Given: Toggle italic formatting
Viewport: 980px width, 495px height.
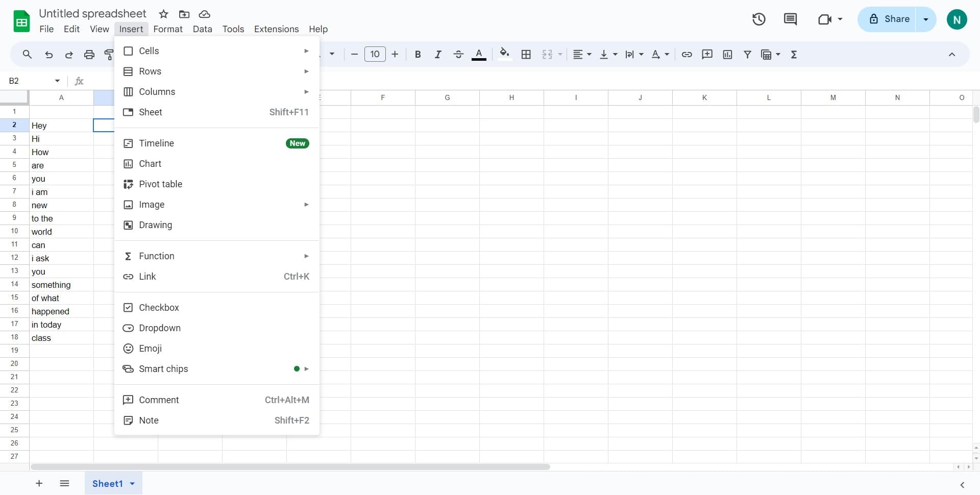Looking at the screenshot, I should point(437,55).
